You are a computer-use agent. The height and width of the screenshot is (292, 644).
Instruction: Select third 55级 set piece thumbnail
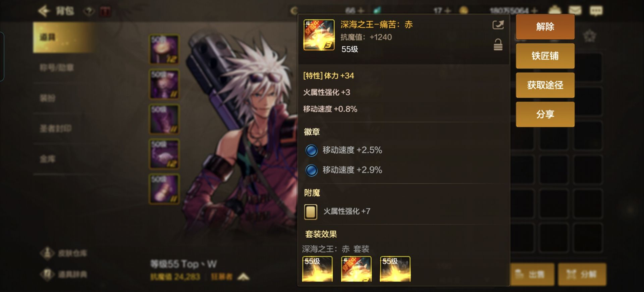point(395,269)
